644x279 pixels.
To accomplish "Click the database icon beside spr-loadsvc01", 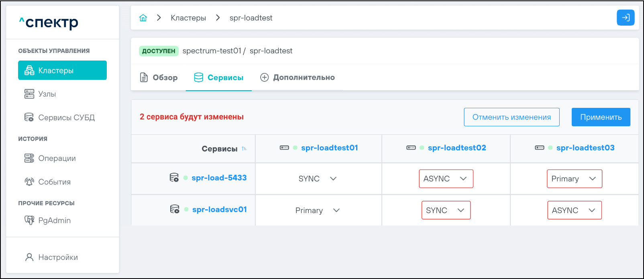I will [x=175, y=209].
